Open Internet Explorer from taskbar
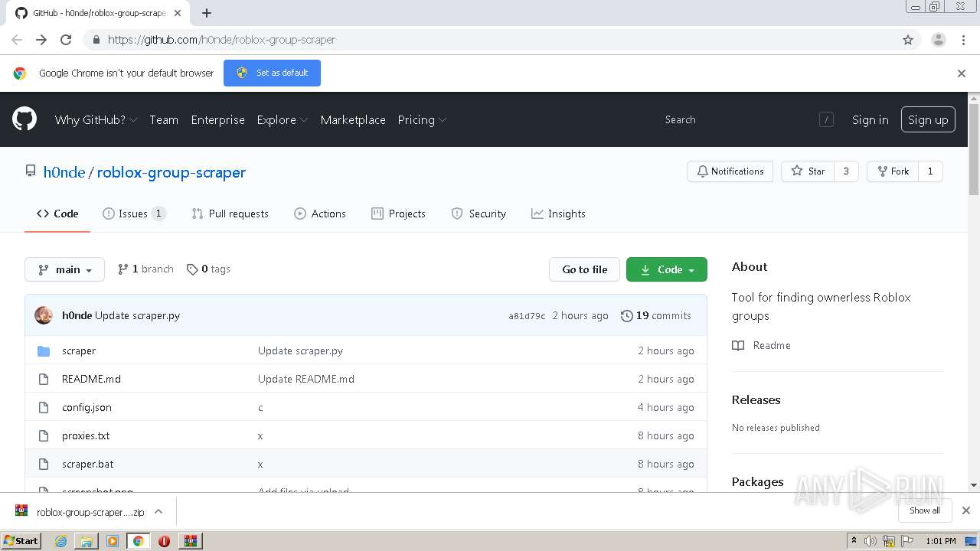Image resolution: width=980 pixels, height=551 pixels. (x=61, y=541)
